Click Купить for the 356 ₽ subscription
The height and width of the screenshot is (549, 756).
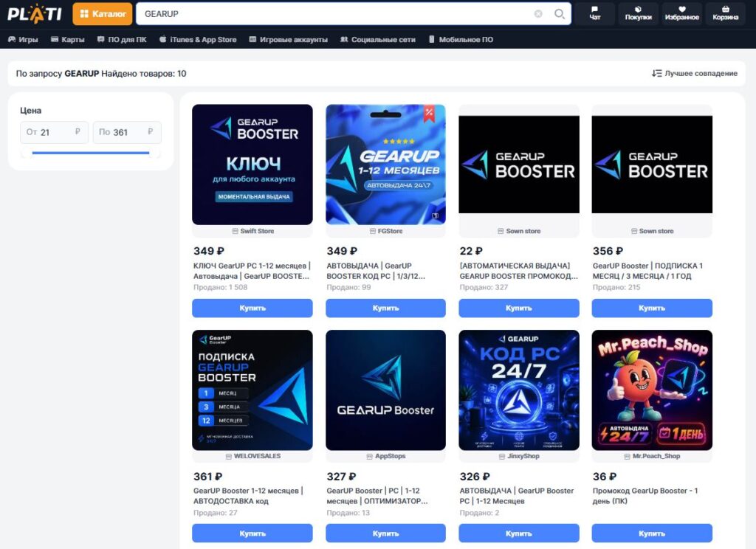coord(652,308)
